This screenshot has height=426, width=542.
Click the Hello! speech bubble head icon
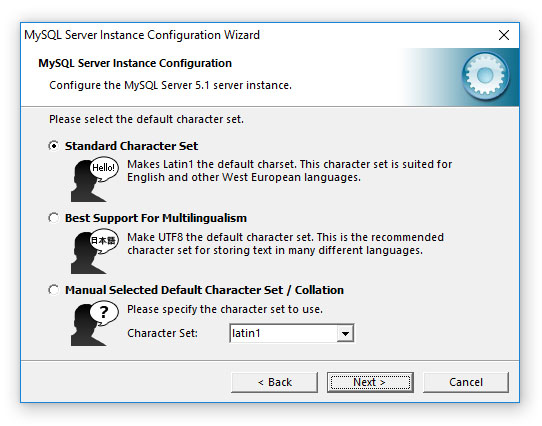tap(95, 179)
